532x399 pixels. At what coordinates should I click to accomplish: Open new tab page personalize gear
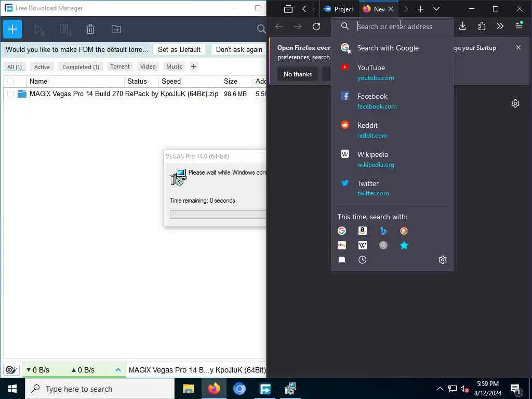click(515, 103)
